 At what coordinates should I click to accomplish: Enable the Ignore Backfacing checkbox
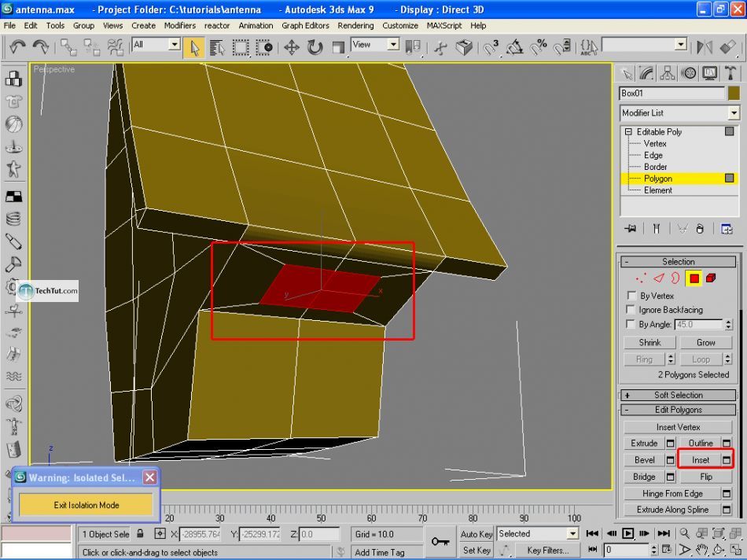pyautogui.click(x=631, y=310)
